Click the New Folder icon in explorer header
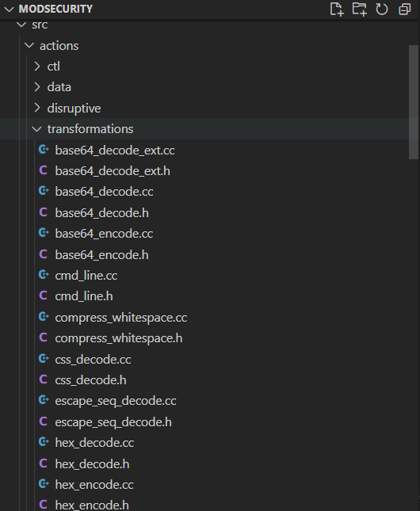This screenshot has width=420, height=511. [x=359, y=9]
